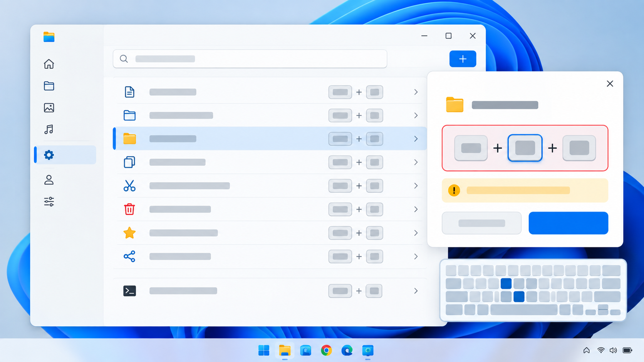Image resolution: width=644 pixels, height=362 pixels.
Task: Click the gray cancel button in dialog
Action: (481, 223)
